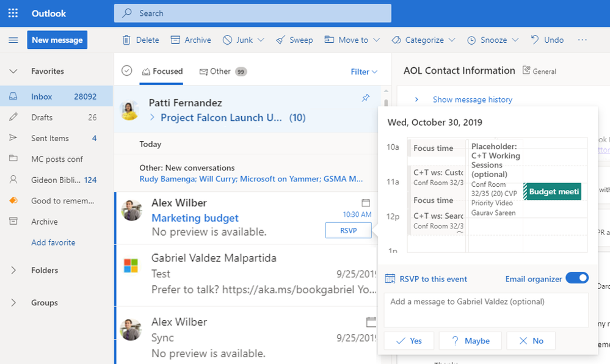Open the Gabriel Valdez Malpartida Test email
This screenshot has height=364, width=610.
[x=246, y=274]
